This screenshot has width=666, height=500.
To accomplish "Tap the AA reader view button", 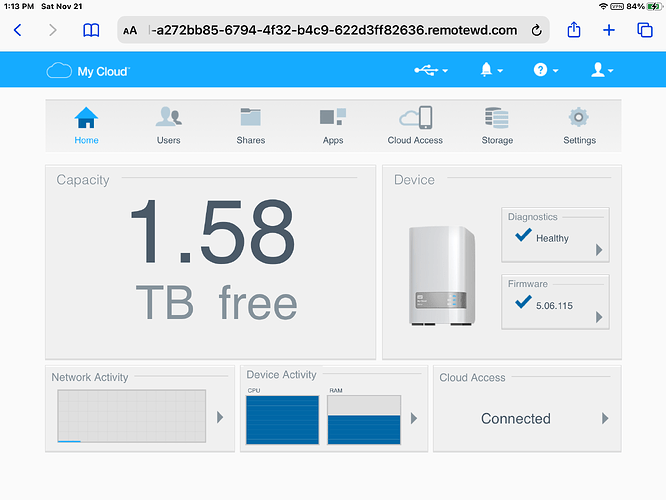I will pos(130,31).
